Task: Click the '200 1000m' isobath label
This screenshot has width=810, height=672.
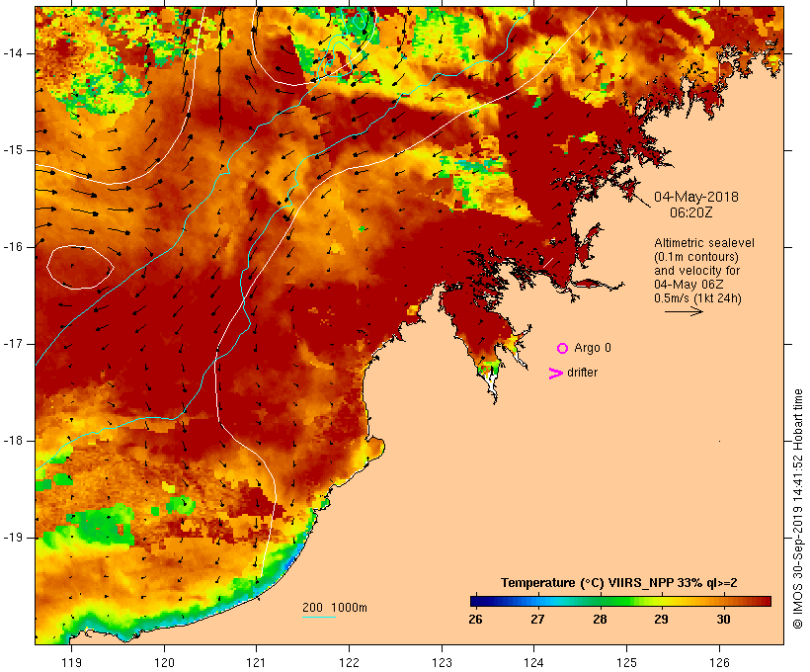Action: pos(335,608)
